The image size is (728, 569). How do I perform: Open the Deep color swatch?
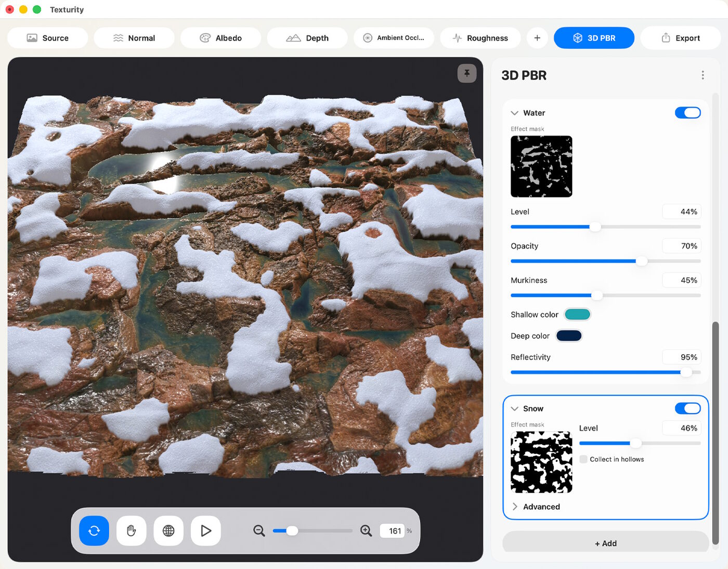pos(569,335)
